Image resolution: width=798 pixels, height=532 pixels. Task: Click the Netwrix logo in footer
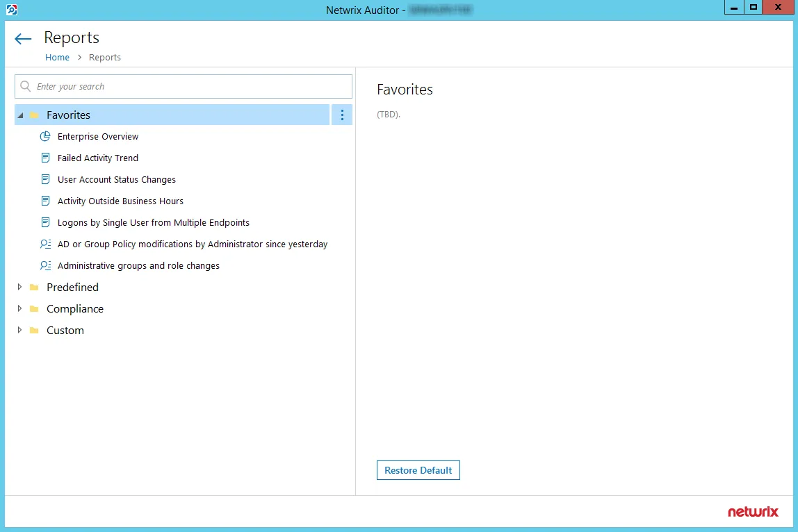point(753,512)
